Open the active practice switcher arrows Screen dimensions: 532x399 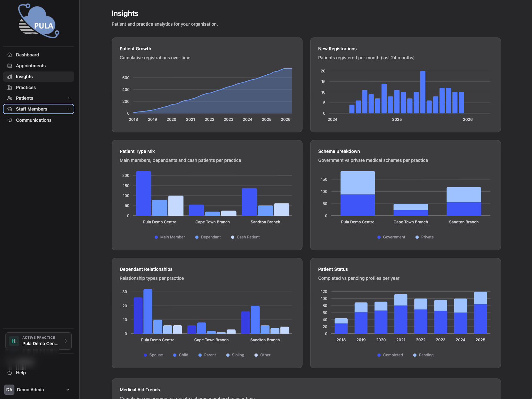[66, 341]
